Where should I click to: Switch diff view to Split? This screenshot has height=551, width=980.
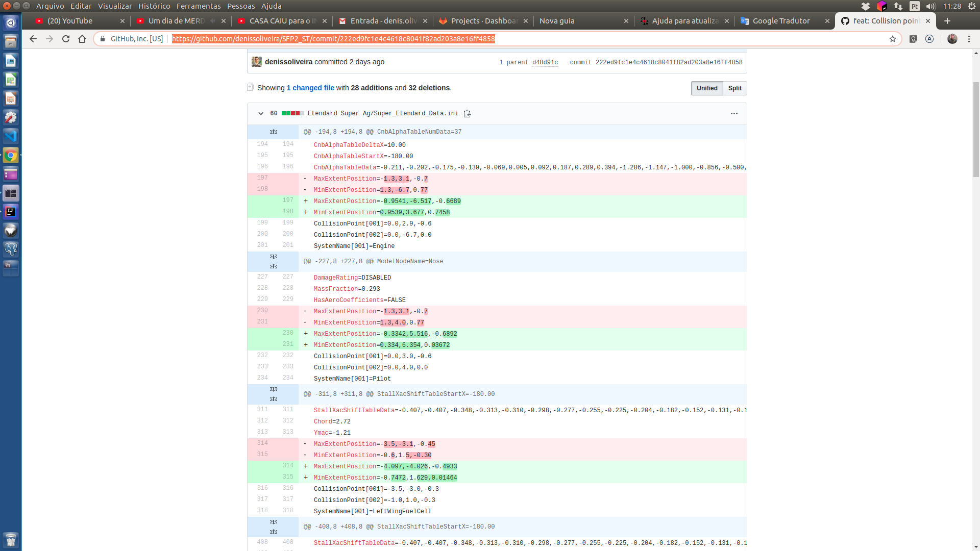click(735, 88)
